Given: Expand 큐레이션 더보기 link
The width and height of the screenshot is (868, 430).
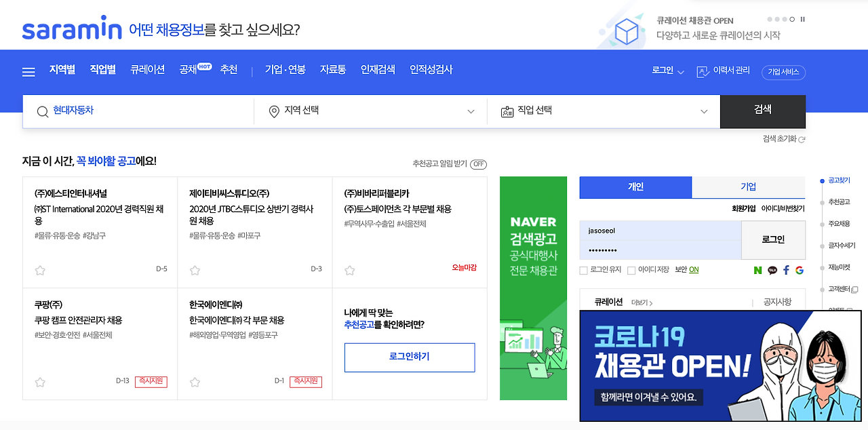Looking at the screenshot, I should click(642, 302).
